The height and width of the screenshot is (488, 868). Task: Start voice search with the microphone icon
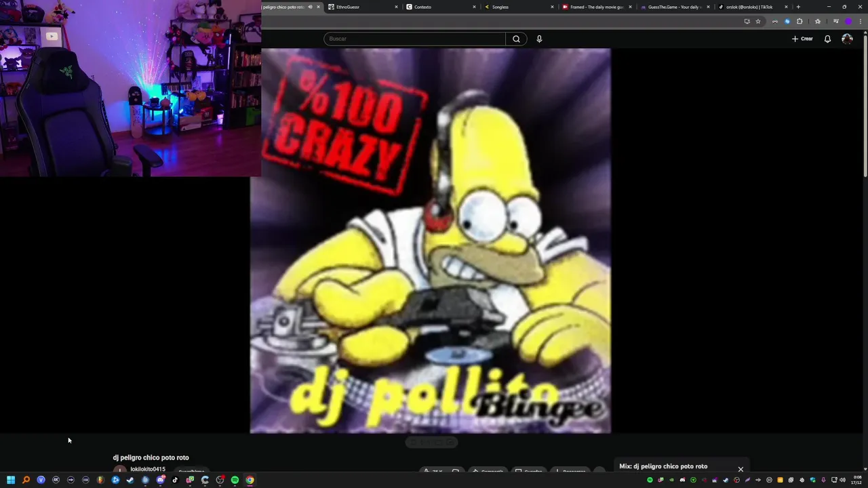coord(539,39)
